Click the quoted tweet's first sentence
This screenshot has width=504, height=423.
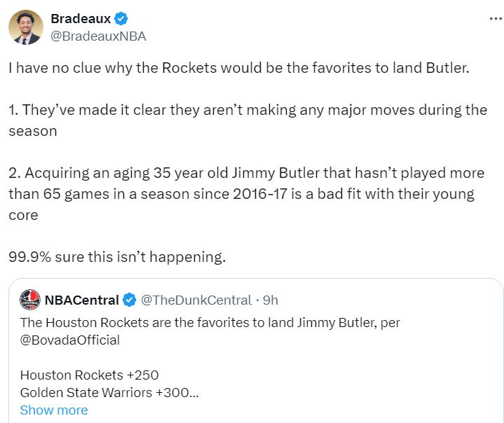[x=210, y=323]
